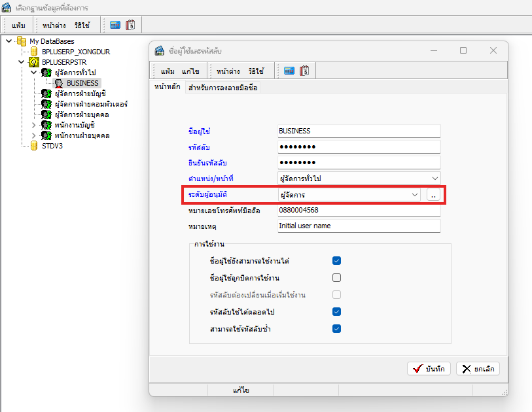Switch to สำหรับการลงลายมือชื่อ tab

(x=223, y=88)
